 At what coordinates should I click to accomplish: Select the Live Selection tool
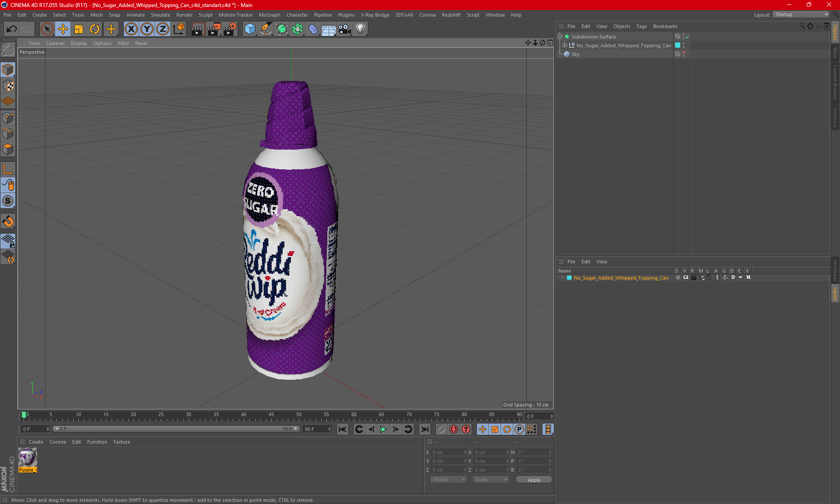[47, 29]
